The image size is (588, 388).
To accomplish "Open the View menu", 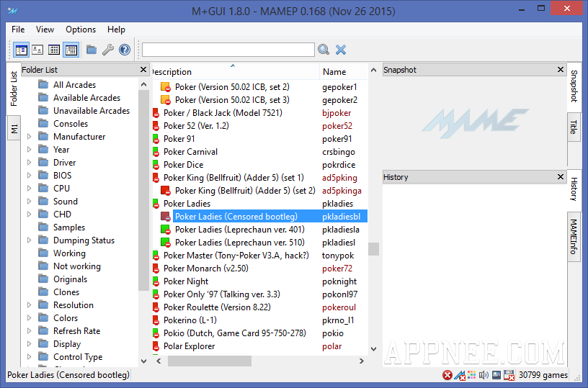I will [45, 30].
